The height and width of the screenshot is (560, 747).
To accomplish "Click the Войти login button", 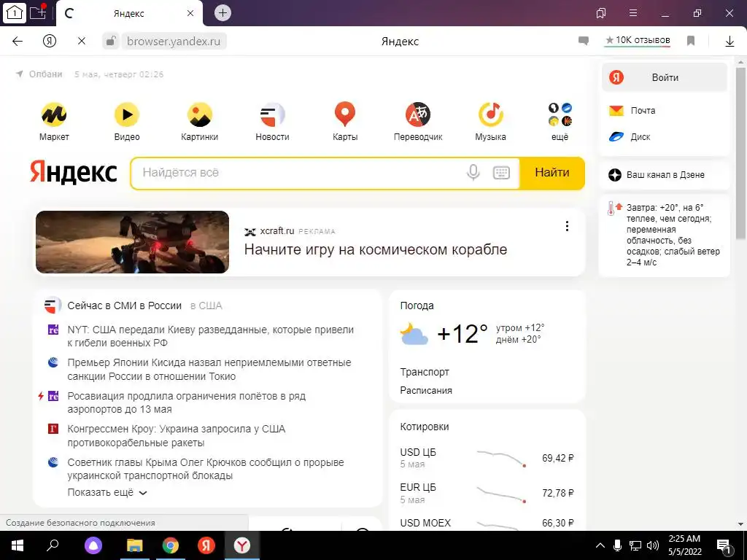I will click(664, 77).
